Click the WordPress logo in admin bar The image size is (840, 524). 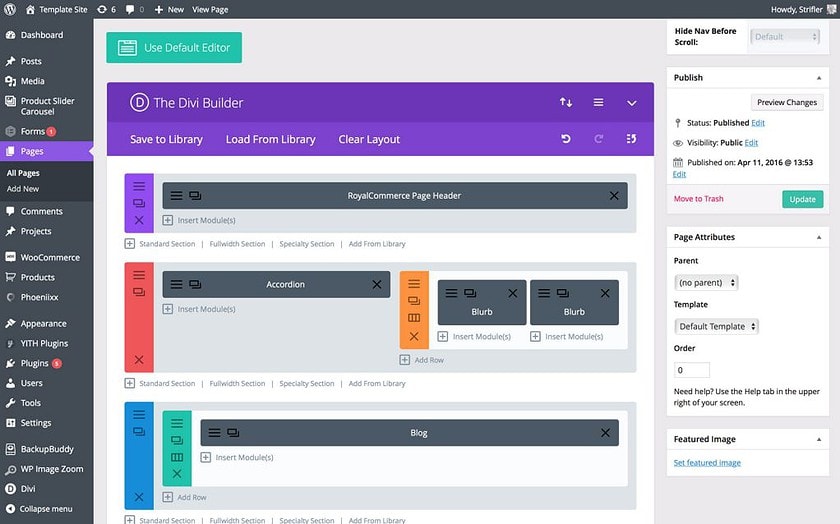(10, 9)
